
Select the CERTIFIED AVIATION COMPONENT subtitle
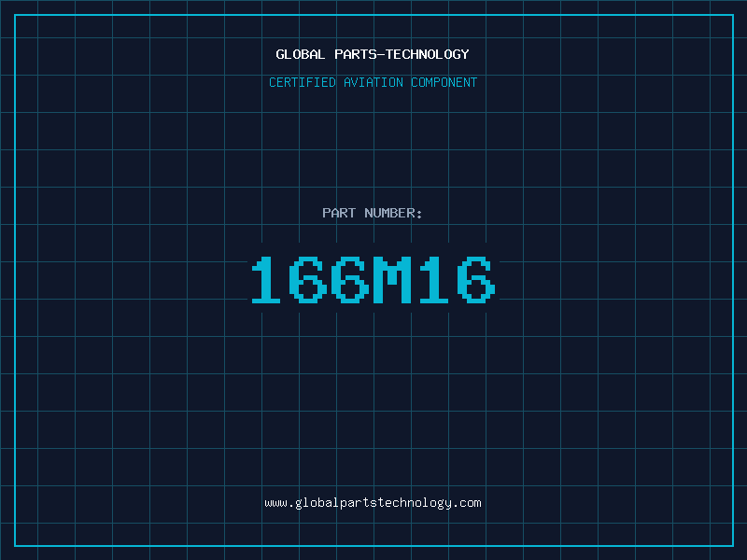[373, 82]
